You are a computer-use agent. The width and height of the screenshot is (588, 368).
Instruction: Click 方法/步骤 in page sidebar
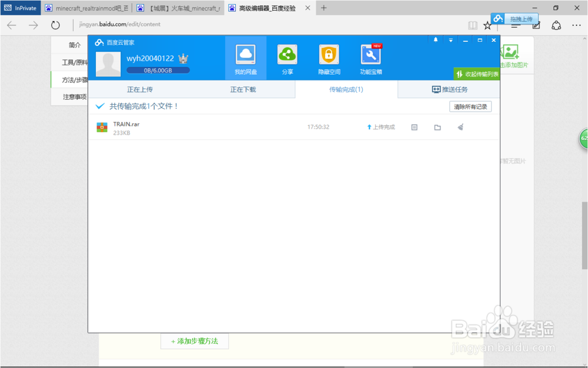tap(74, 80)
